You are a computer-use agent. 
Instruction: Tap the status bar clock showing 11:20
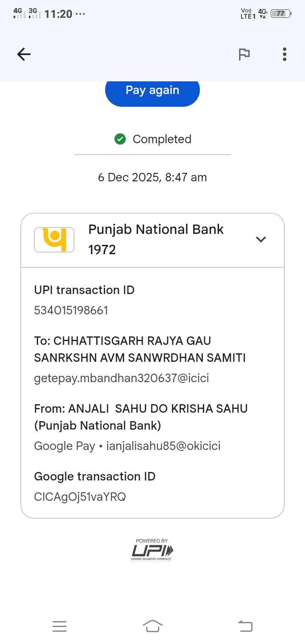pos(58,14)
